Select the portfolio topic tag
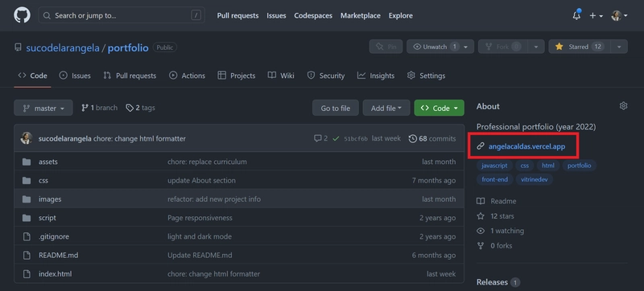The image size is (644, 291). 579,166
